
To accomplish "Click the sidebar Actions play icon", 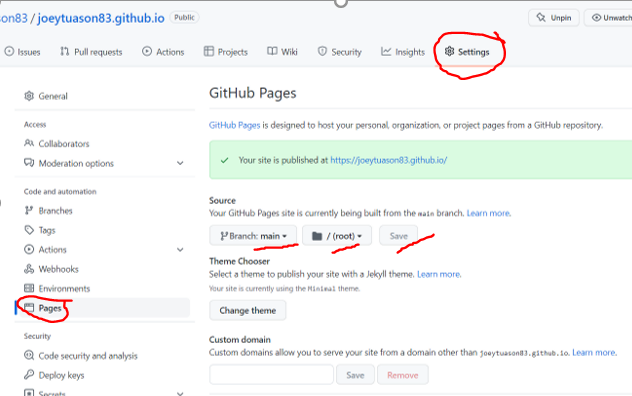I will point(29,249).
